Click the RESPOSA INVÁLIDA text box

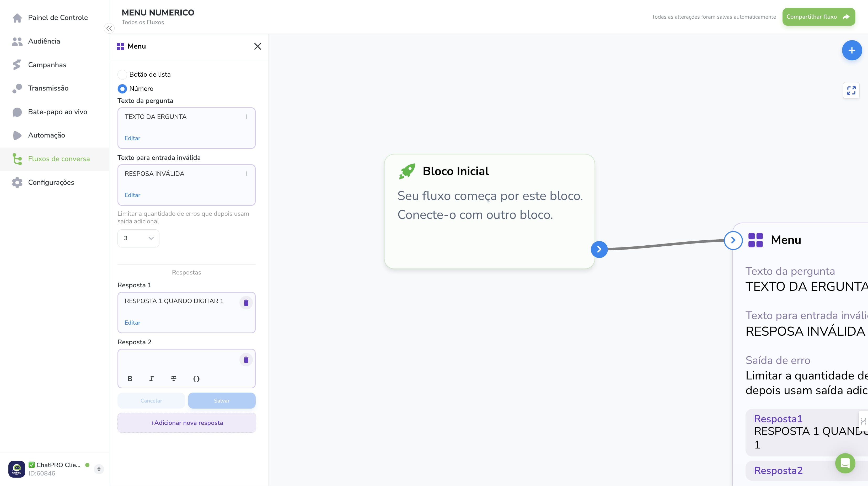[x=186, y=185]
